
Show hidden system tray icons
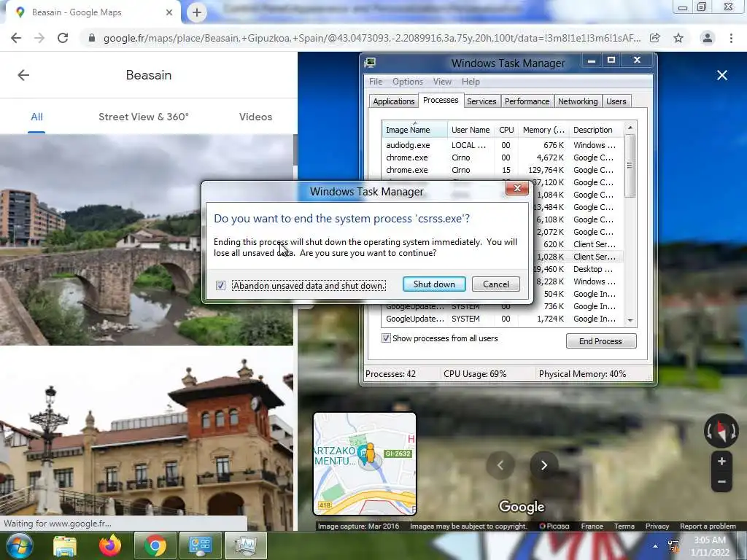click(x=656, y=546)
